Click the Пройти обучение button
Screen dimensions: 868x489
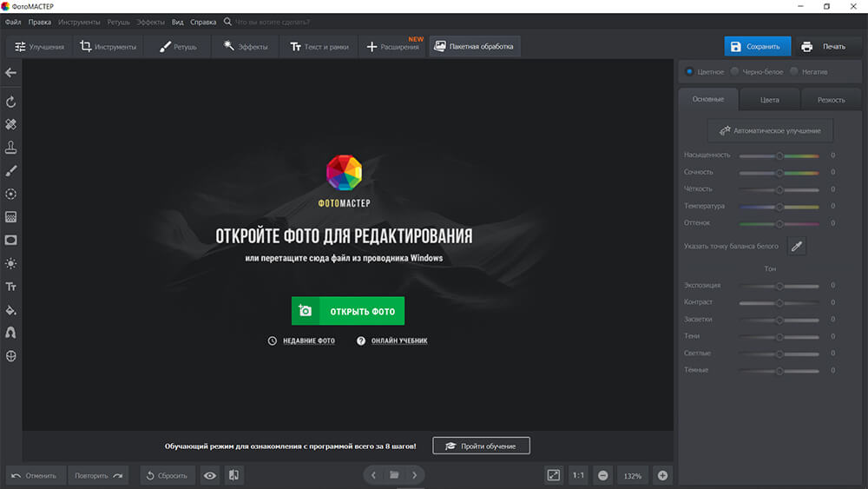tap(481, 446)
